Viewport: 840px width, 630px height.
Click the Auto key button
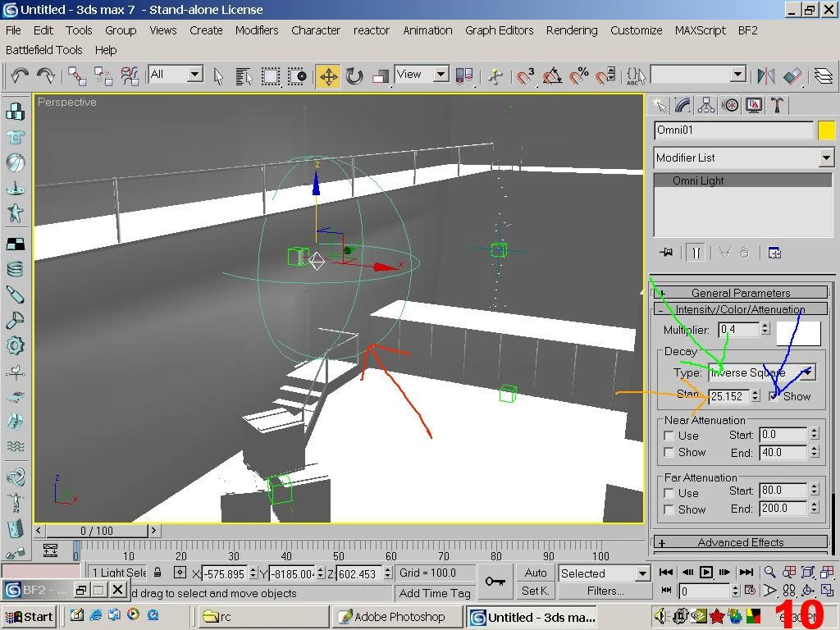(x=535, y=573)
